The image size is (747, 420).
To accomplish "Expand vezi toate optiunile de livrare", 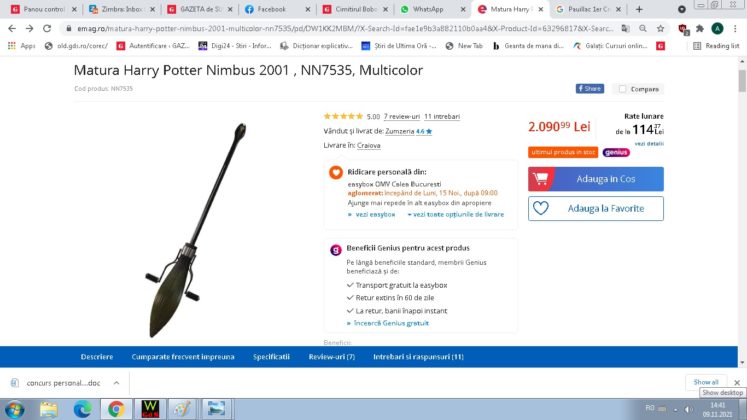I will point(455,214).
